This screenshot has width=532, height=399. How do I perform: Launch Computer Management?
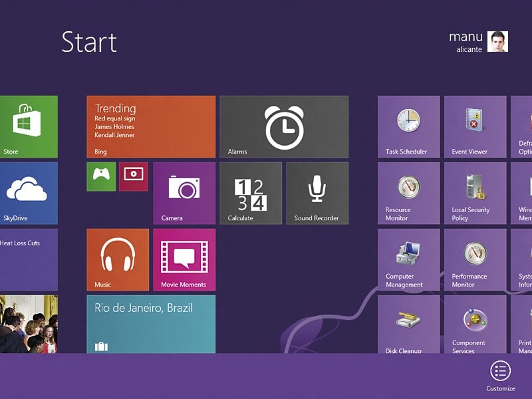[409, 259]
